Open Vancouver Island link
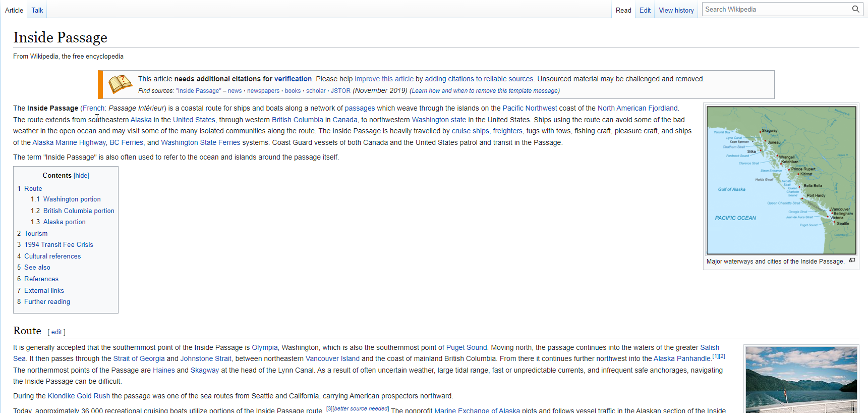Viewport: 868px width, 413px height. [x=332, y=358]
